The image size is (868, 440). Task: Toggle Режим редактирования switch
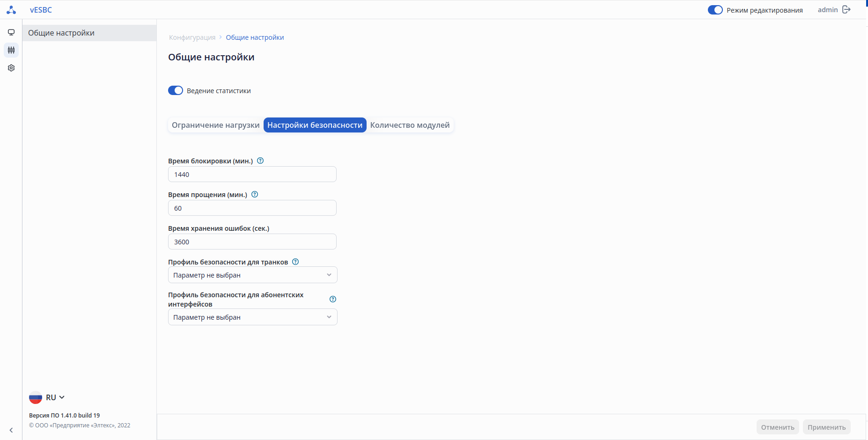[x=715, y=10]
